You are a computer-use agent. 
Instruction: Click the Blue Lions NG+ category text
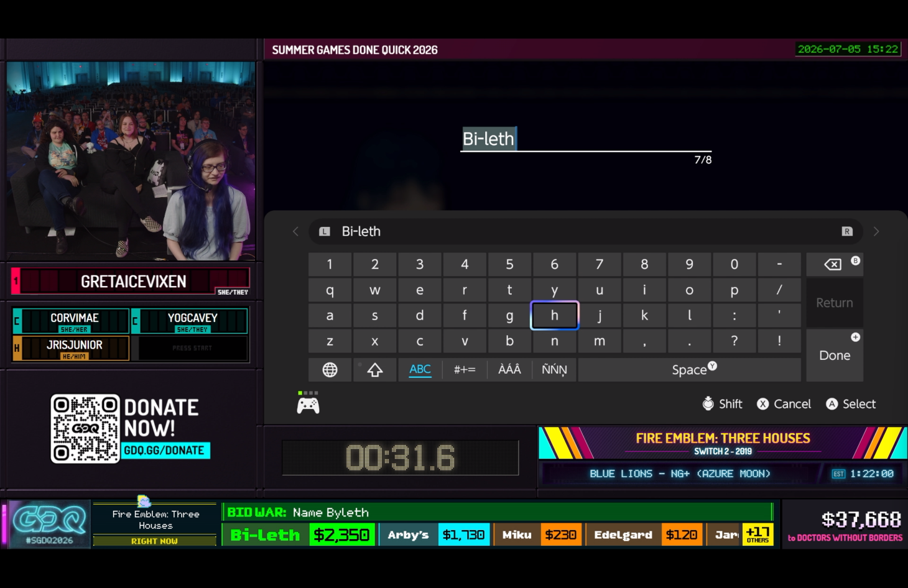point(680,474)
